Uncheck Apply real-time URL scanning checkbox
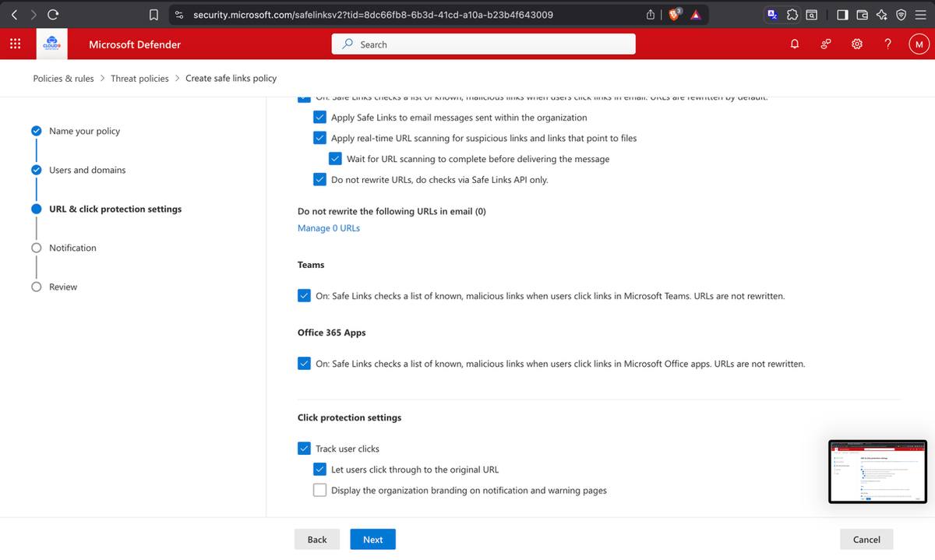The width and height of the screenshot is (935, 560). click(320, 138)
